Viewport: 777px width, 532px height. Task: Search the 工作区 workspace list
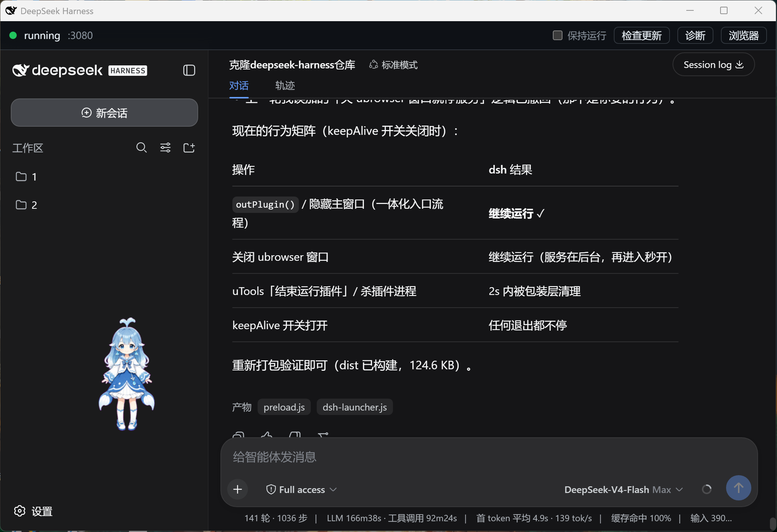(x=141, y=148)
